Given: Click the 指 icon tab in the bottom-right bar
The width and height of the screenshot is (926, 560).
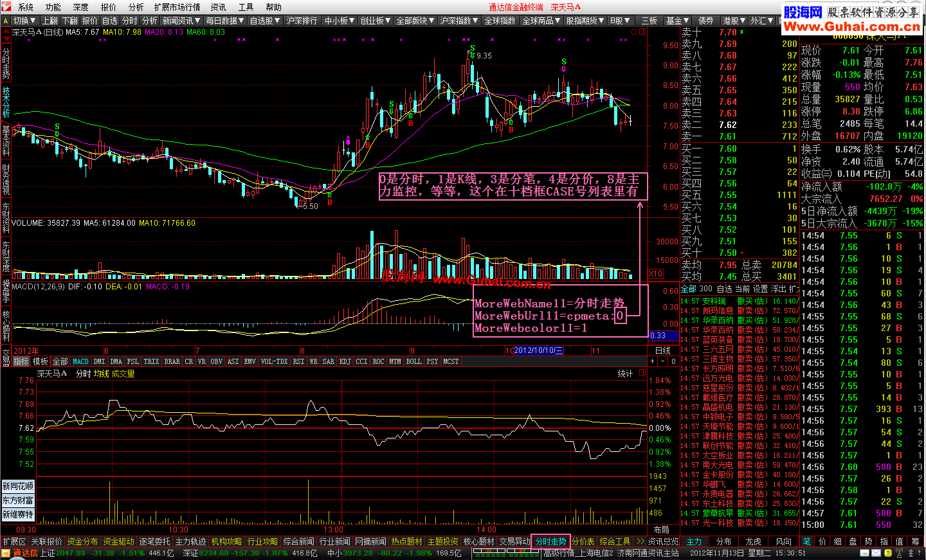Looking at the screenshot, I should coord(884,541).
